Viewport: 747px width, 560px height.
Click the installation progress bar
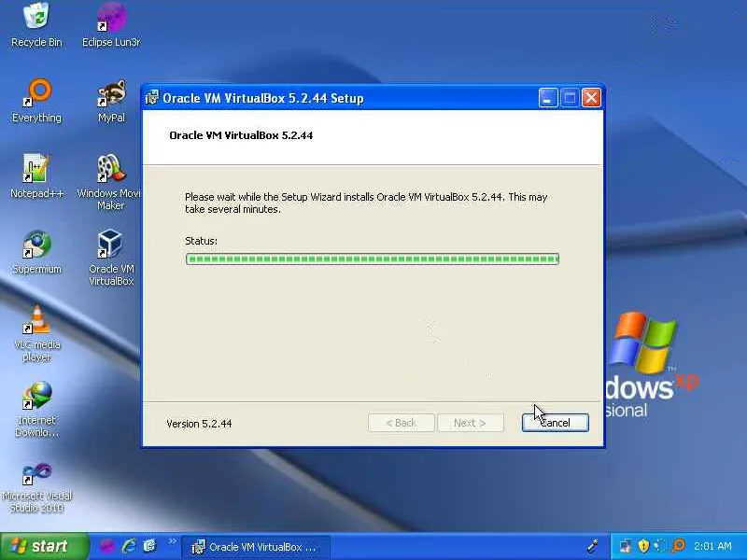coord(372,259)
